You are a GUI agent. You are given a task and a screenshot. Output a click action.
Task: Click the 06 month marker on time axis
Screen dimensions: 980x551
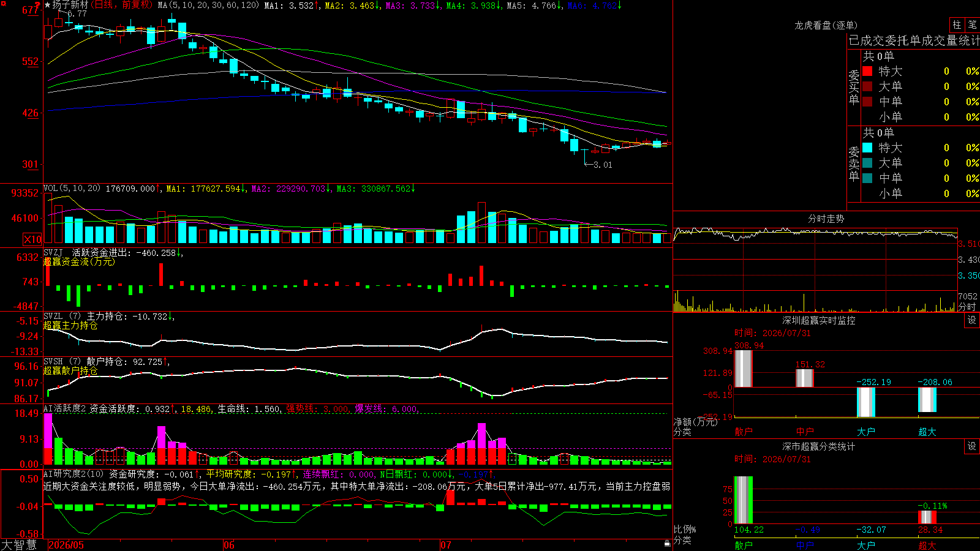229,545
